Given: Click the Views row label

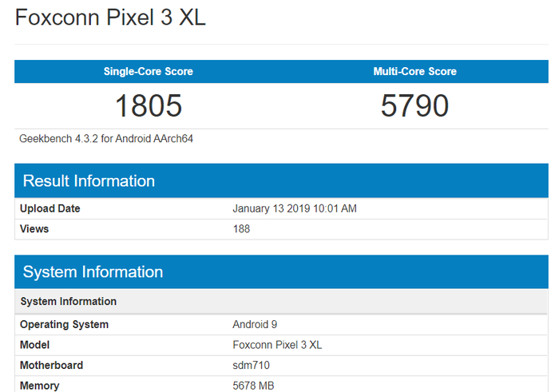Looking at the screenshot, I should coord(34,229).
